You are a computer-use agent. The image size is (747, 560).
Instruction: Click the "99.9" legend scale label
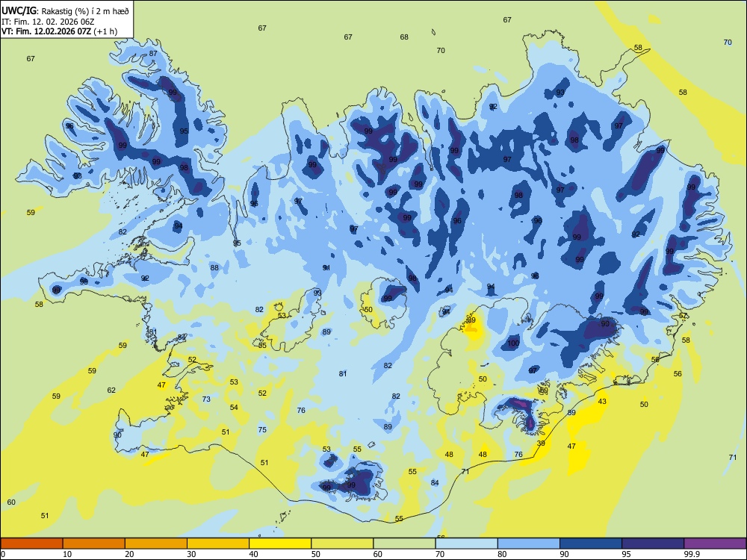[692, 554]
